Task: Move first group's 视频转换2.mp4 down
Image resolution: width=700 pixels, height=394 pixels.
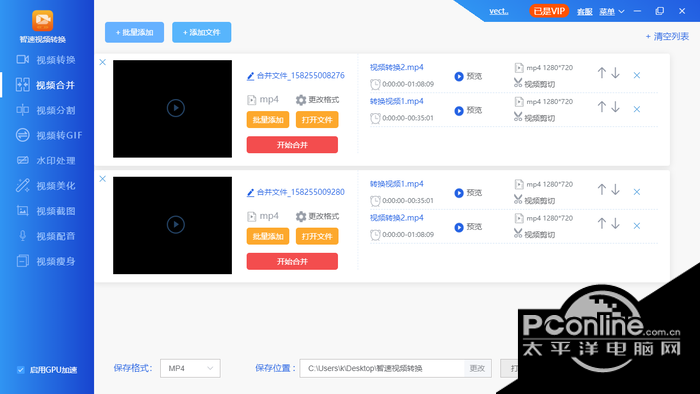Action: pyautogui.click(x=615, y=73)
